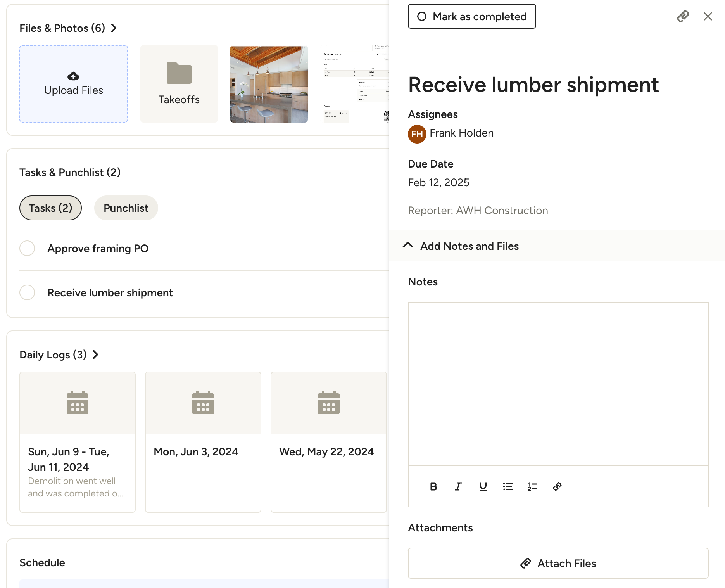Expand Files & Photos section arrow
Viewport: 725px width, 588px height.
114,28
